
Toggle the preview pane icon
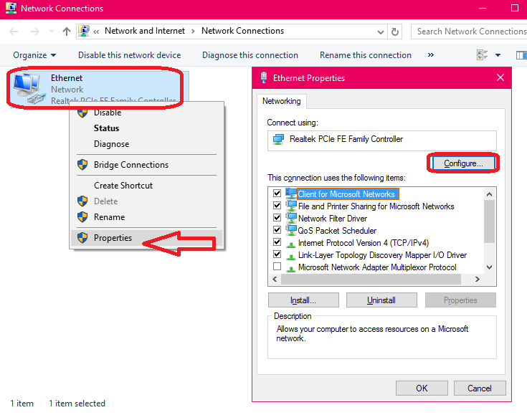521,54
